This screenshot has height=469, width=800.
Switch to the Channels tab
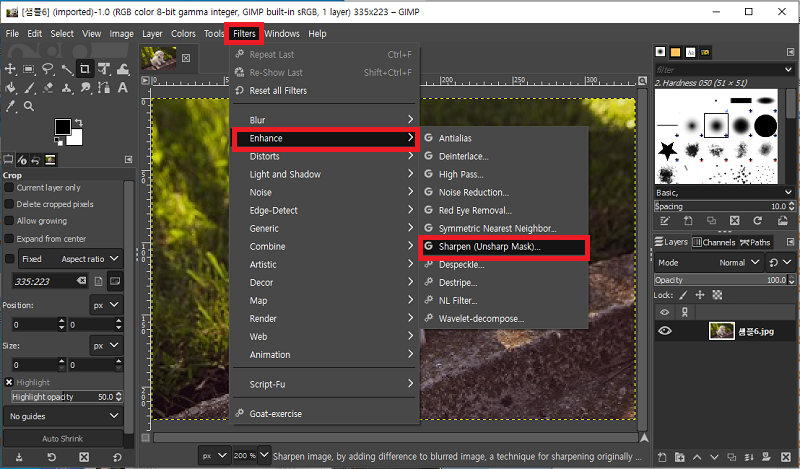(714, 242)
